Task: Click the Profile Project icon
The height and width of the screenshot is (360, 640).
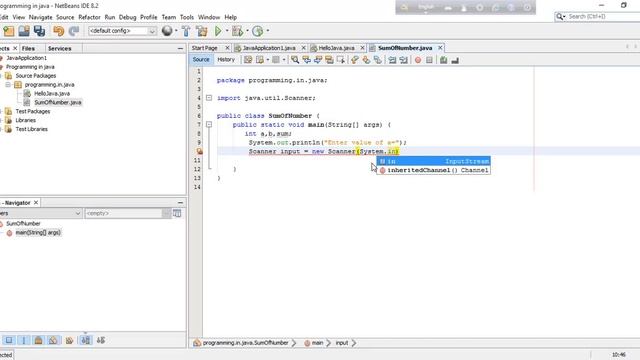Action: [258, 31]
